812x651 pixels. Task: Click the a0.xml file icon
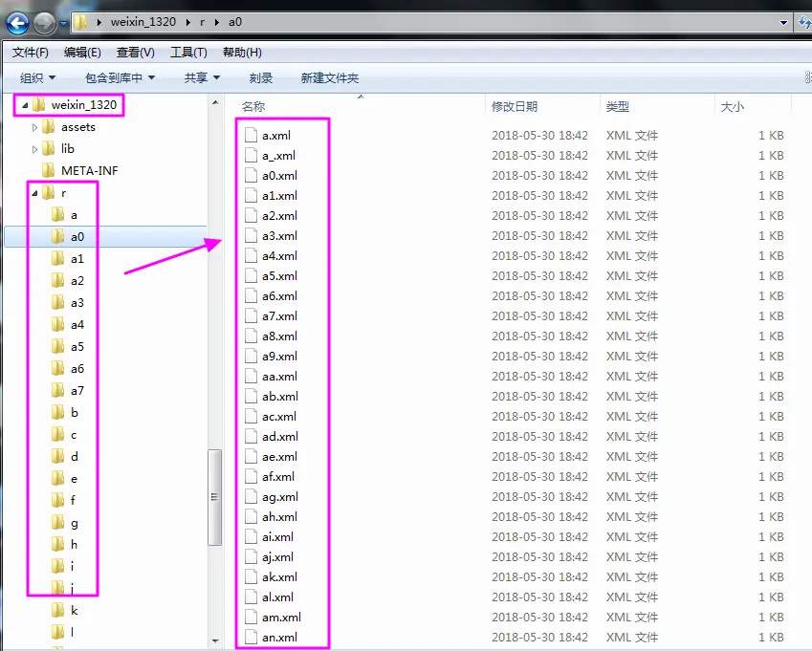[252, 176]
